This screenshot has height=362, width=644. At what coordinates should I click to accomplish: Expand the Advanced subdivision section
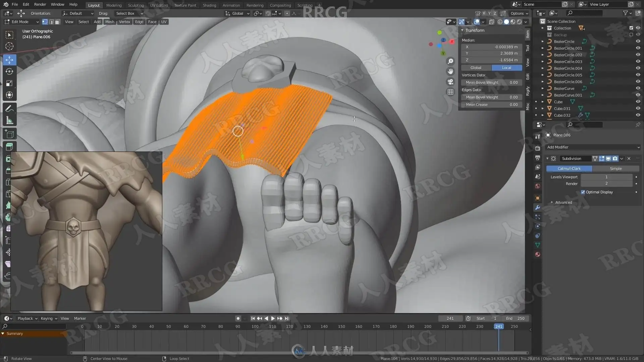(563, 202)
